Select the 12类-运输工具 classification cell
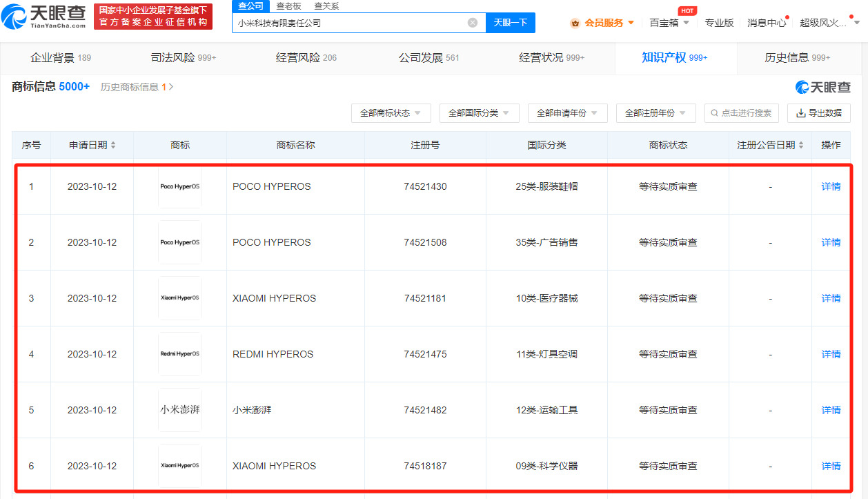 tap(546, 410)
